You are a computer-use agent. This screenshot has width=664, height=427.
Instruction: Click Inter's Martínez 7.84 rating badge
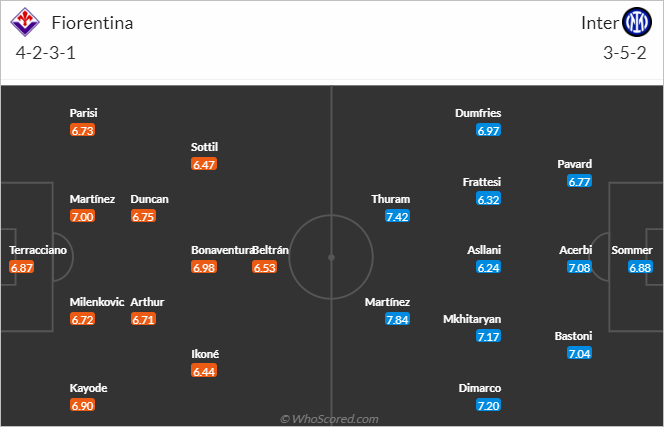click(x=397, y=319)
